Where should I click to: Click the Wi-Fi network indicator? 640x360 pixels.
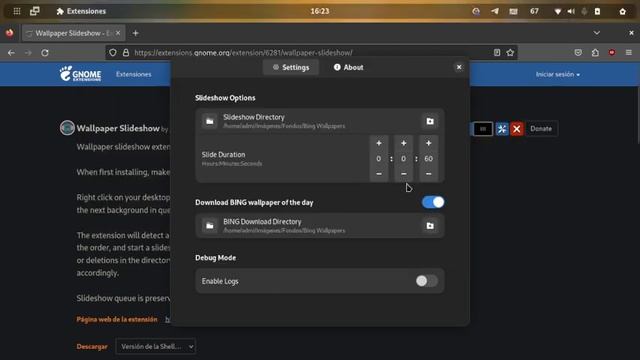pos(557,11)
